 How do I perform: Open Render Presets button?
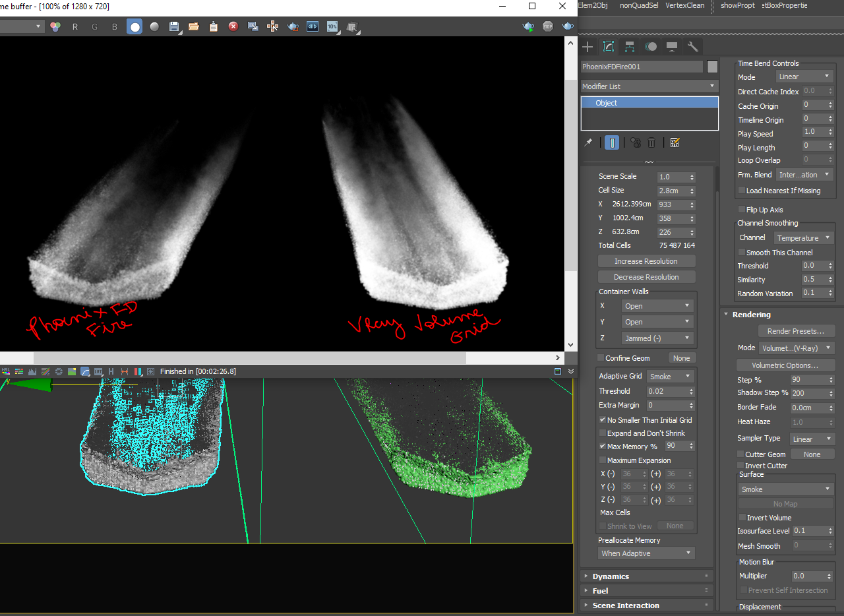[797, 331]
